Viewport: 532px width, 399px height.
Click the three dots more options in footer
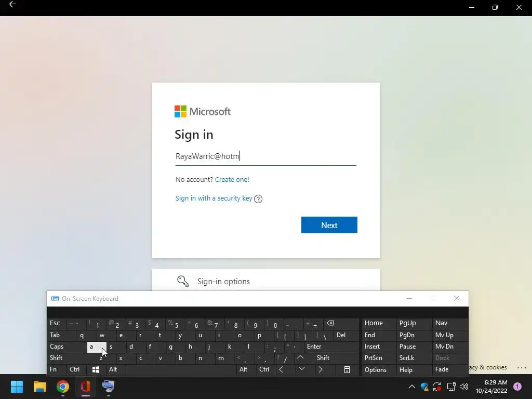522,367
